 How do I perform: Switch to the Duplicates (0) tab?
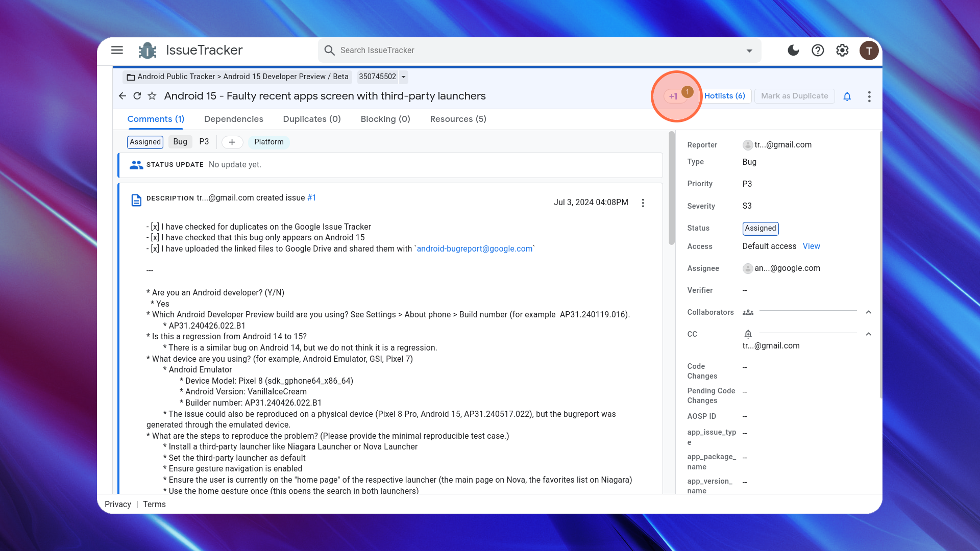[x=312, y=119]
